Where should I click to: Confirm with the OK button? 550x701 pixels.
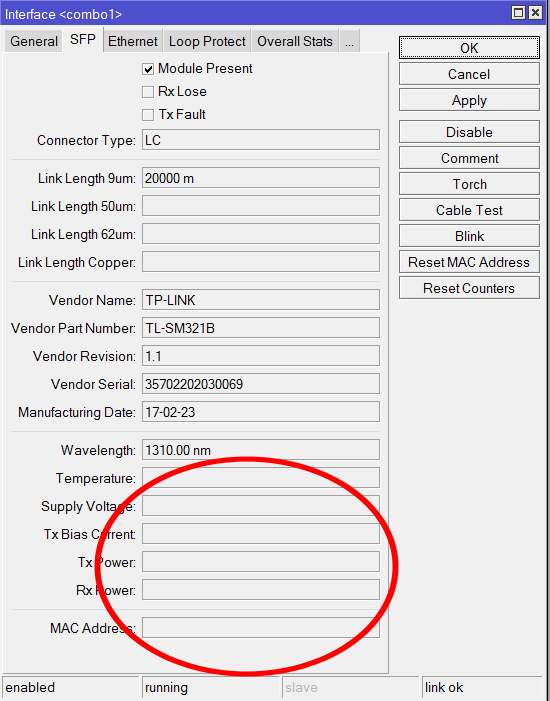coord(469,48)
